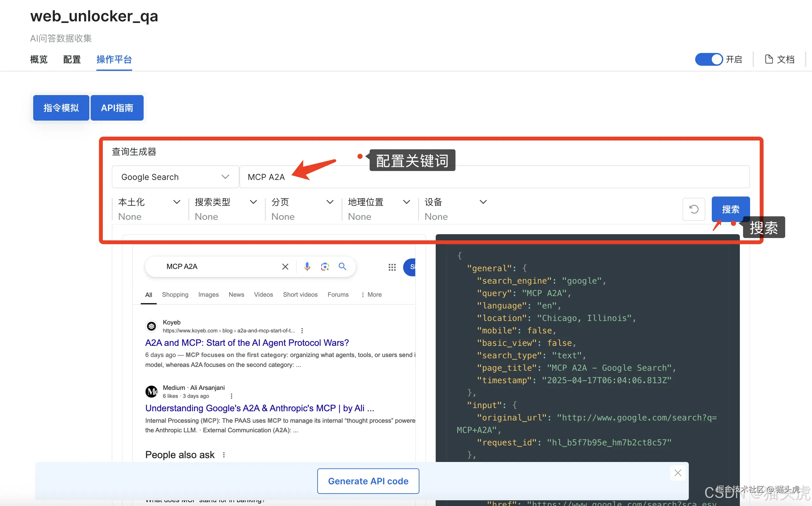
Task: Open the Google apps grid icon
Action: [x=392, y=267]
